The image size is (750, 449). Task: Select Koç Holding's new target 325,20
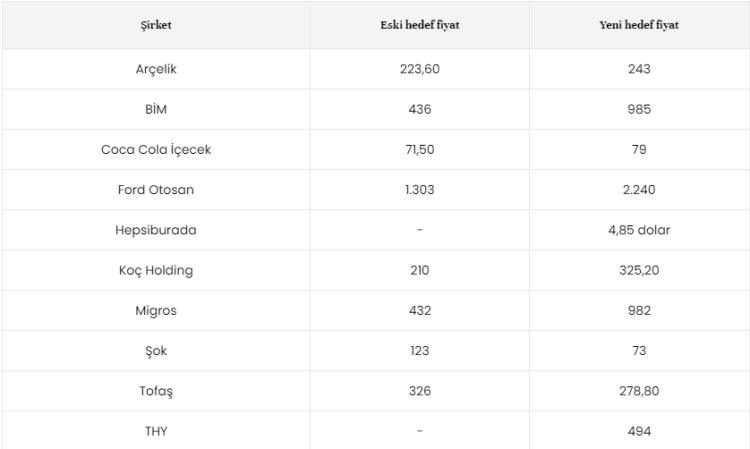639,270
